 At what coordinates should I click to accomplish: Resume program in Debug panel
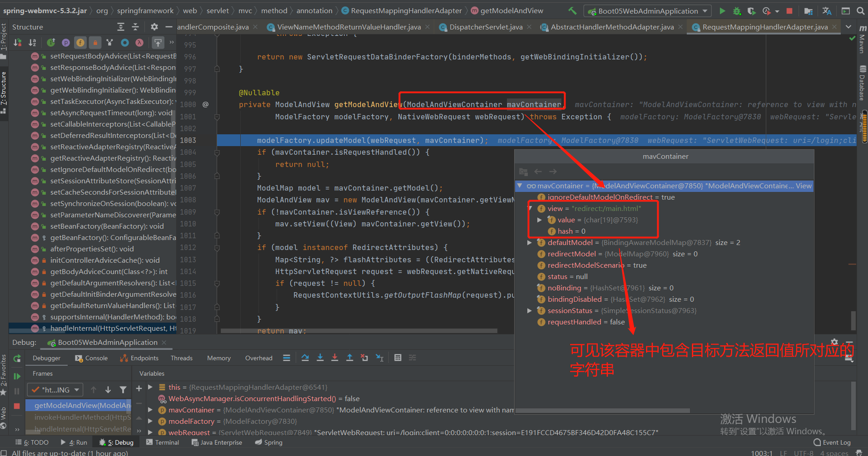[17, 376]
